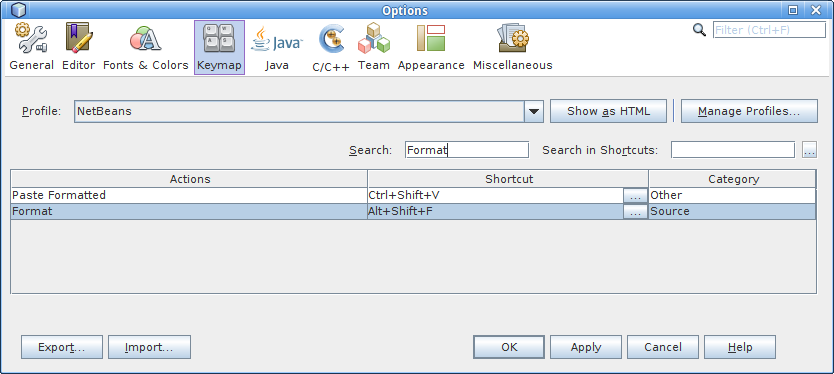Open the Team options category
The image size is (834, 374).
tap(373, 47)
